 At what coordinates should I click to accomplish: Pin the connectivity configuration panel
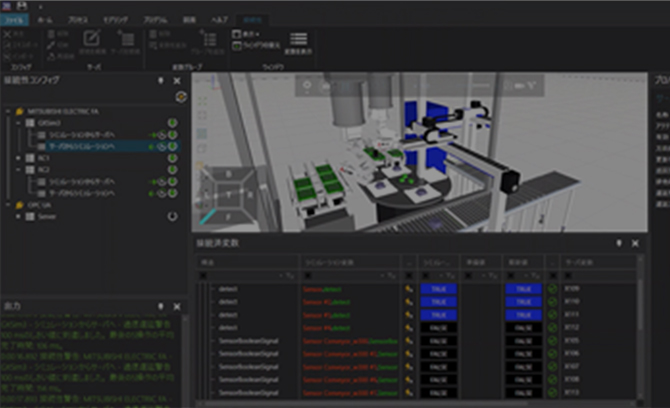coord(162,81)
